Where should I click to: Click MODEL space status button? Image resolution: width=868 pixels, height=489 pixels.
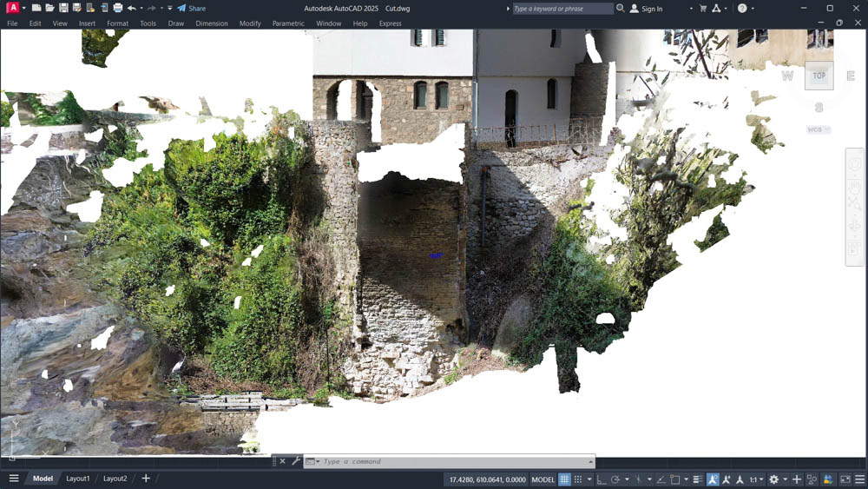542,479
